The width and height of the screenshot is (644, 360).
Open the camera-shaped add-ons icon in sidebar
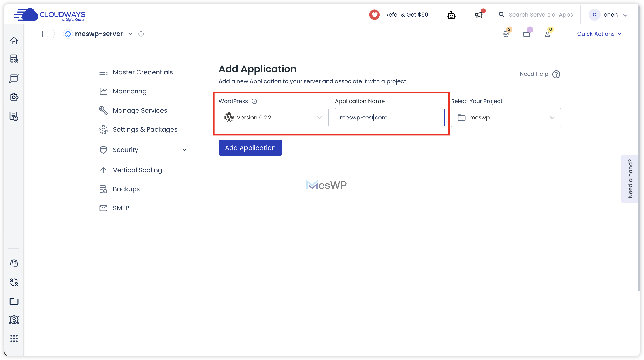point(14,97)
